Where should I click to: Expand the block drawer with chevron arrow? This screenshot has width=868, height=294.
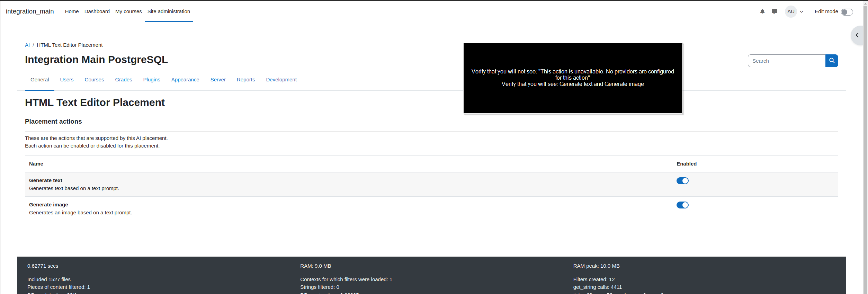tap(857, 35)
